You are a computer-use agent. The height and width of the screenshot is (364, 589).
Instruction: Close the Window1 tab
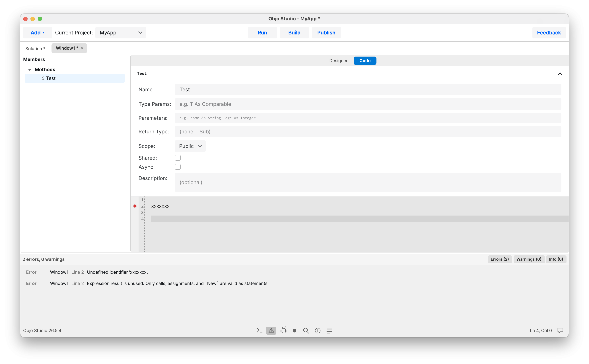[82, 48]
